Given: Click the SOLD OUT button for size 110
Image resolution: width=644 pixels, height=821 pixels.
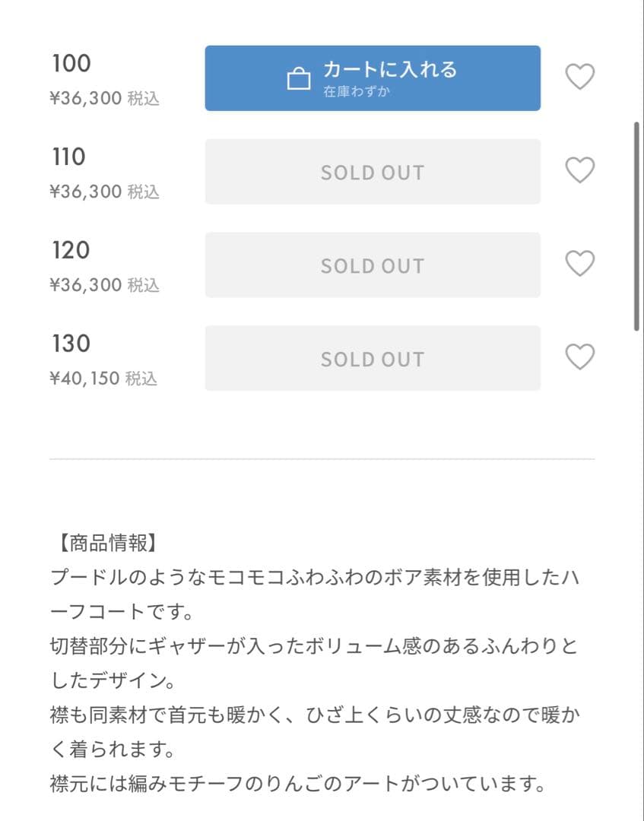Looking at the screenshot, I should click(373, 172).
